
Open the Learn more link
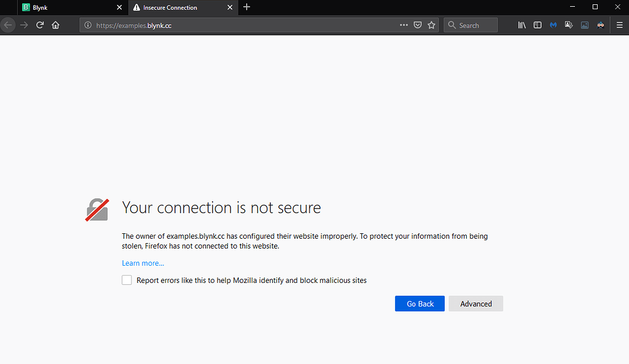143,263
